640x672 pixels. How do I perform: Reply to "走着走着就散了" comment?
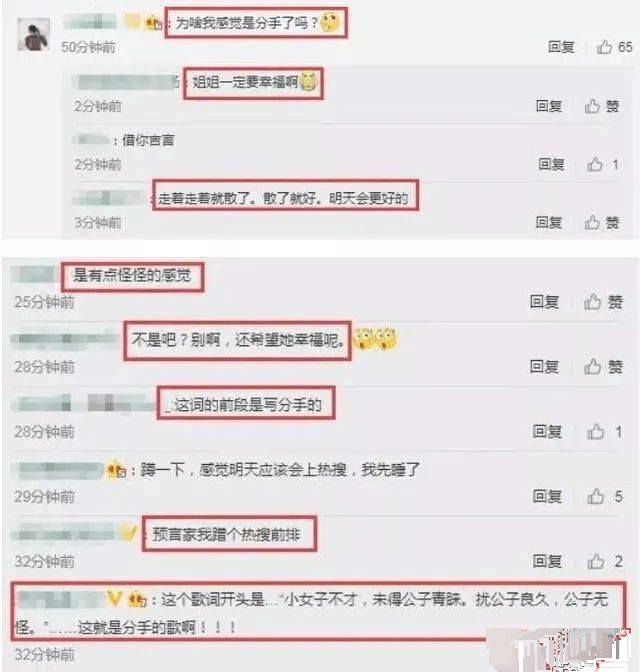pyautogui.click(x=549, y=222)
